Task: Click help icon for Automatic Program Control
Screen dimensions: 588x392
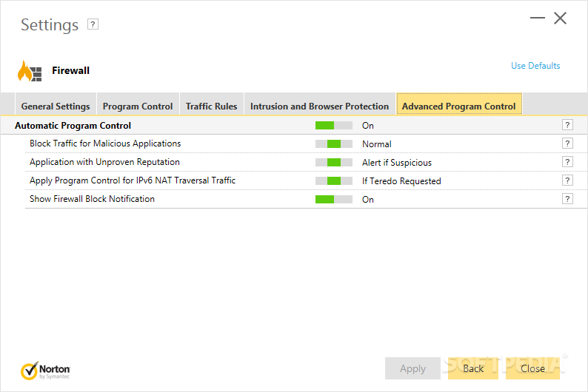Action: 567,125
